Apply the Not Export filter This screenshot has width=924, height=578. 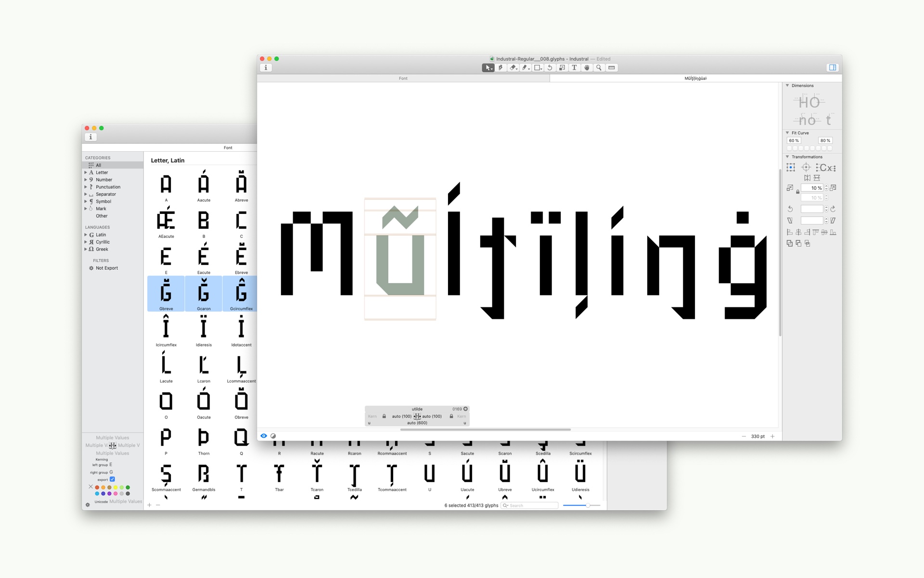coord(113,268)
